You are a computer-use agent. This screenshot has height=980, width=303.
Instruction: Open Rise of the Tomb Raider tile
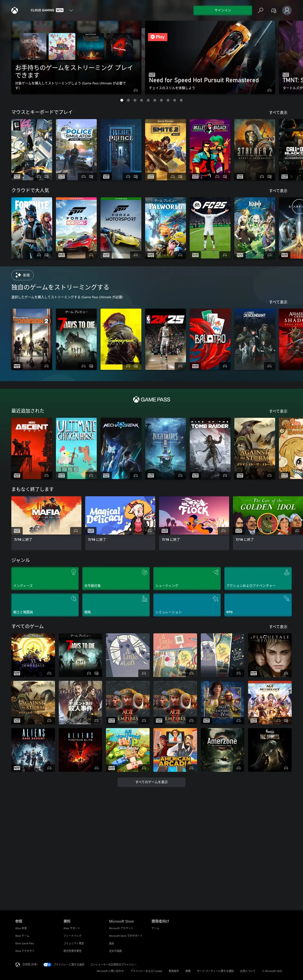[x=210, y=449]
